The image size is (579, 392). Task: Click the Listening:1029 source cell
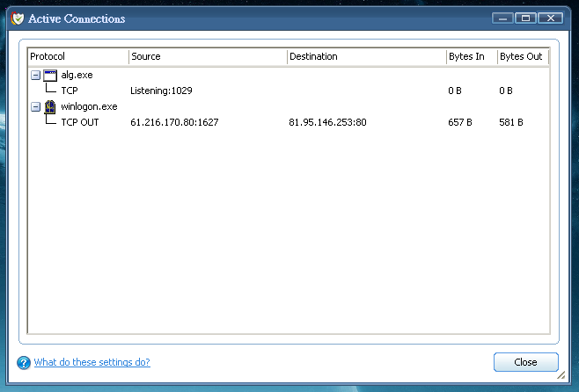tap(161, 91)
